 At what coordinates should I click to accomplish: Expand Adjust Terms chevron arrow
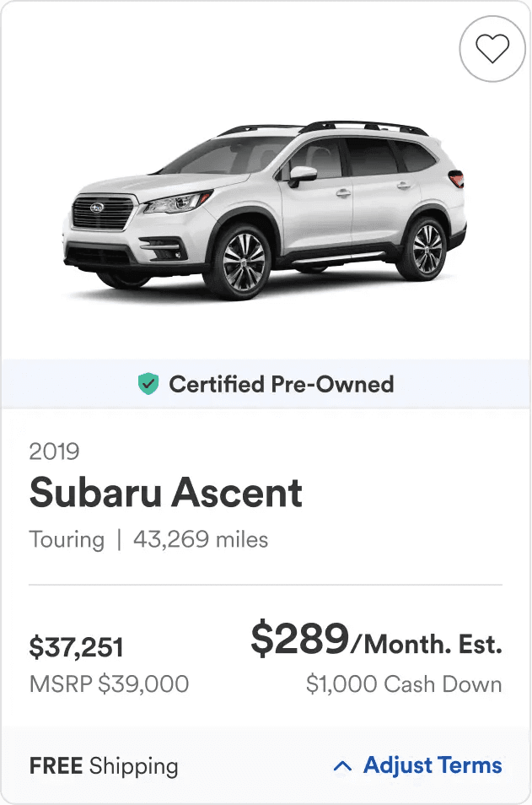pos(342,766)
